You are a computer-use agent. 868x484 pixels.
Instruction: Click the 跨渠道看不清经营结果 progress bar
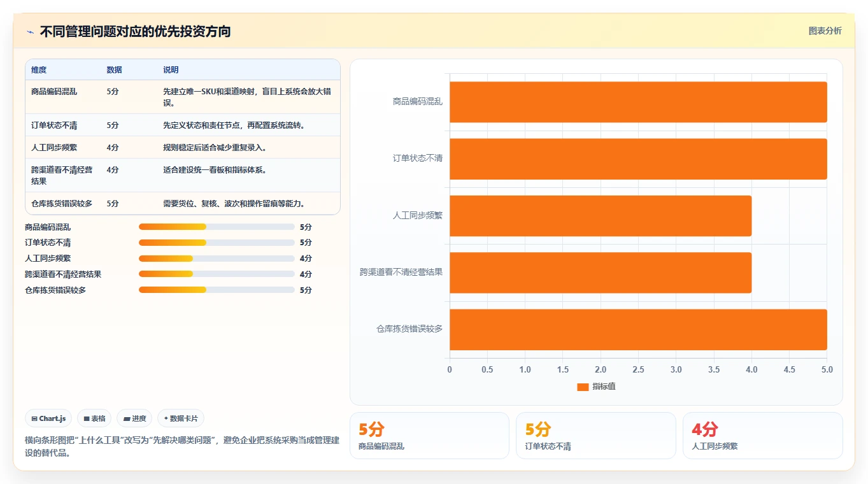217,274
